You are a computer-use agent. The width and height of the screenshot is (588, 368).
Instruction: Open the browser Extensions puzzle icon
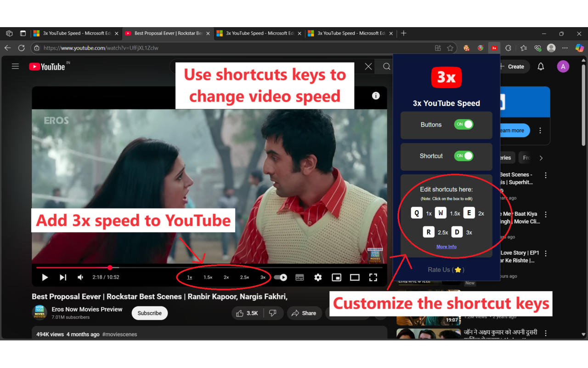click(508, 48)
